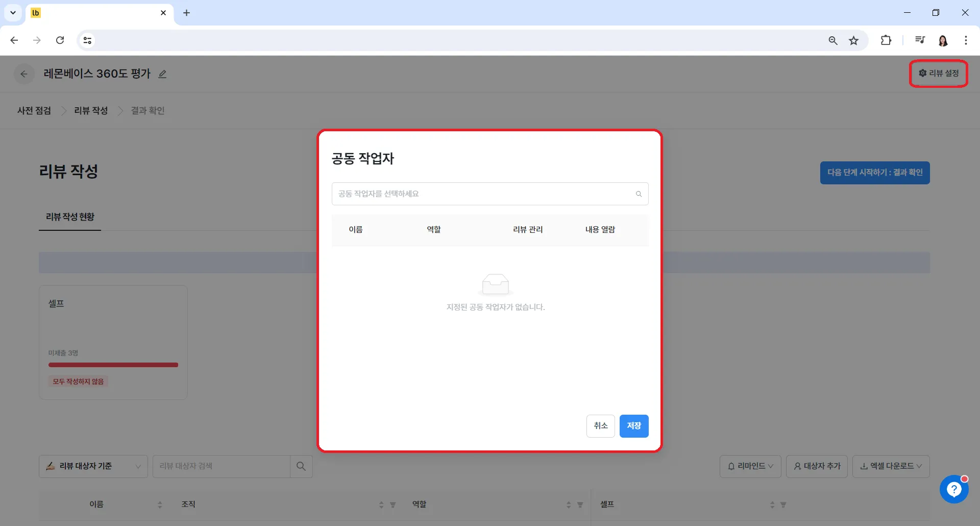Sort by the 조직 column arrows

coord(381,505)
